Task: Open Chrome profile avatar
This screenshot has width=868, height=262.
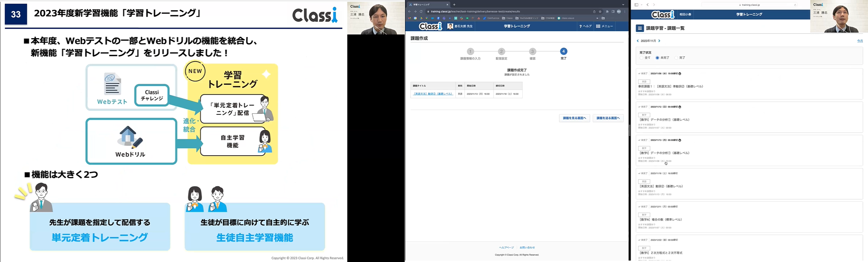Action: pyautogui.click(x=619, y=12)
